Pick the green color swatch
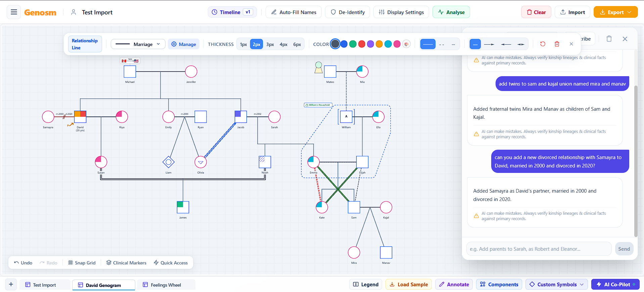644x292 pixels. 353,44
